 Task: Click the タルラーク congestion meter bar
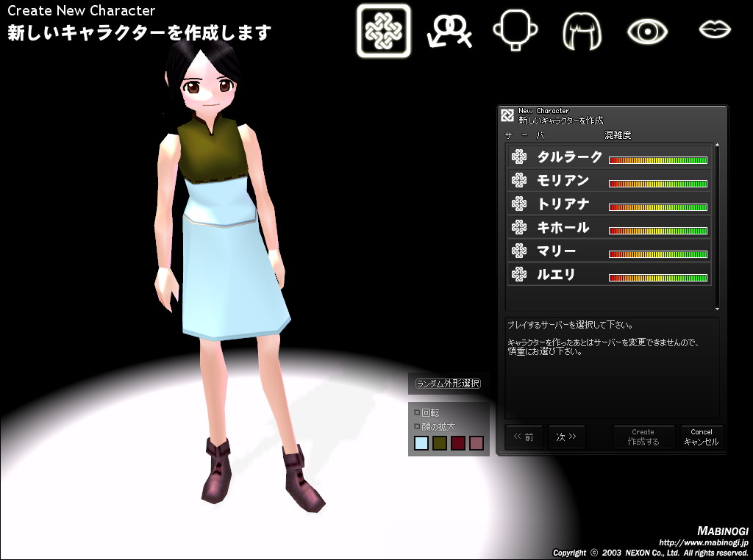tap(658, 160)
